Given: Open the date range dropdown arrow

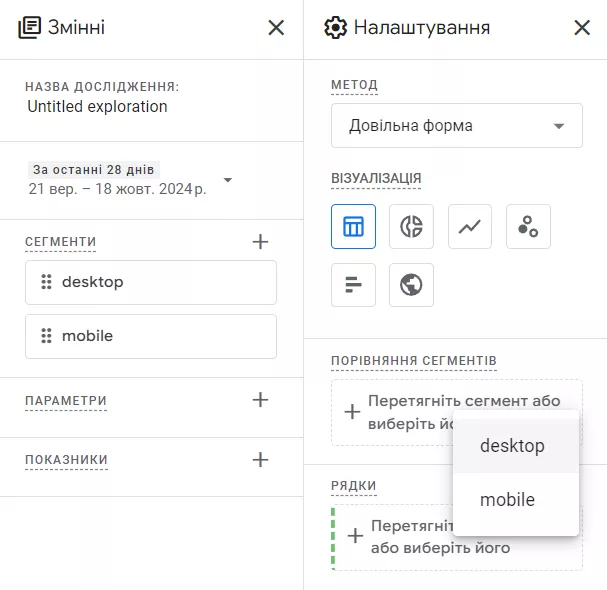Looking at the screenshot, I should (228, 180).
